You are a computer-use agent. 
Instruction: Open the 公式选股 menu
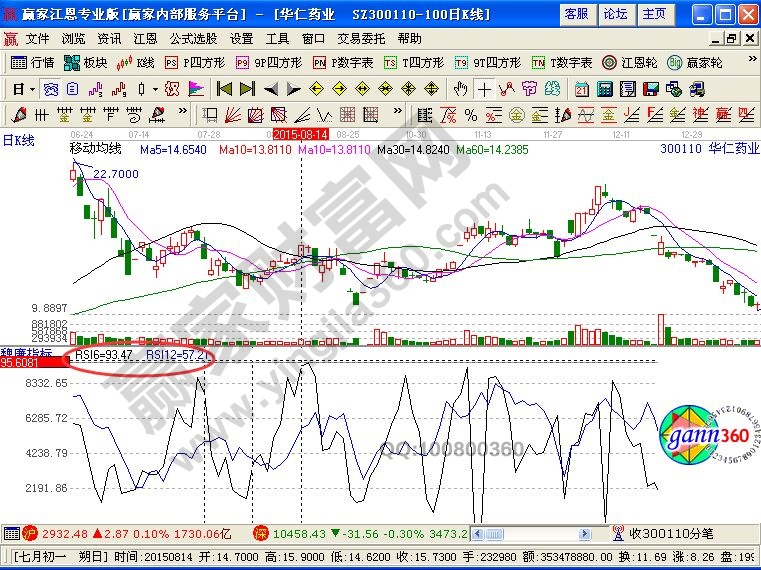[x=193, y=39]
